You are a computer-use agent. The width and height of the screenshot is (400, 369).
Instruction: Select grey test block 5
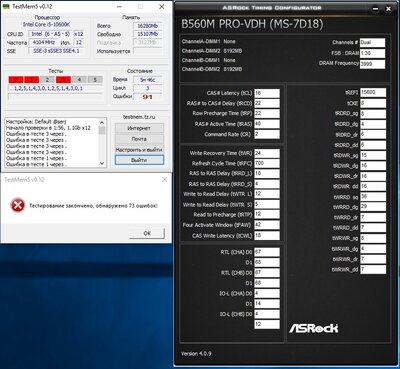click(x=95, y=80)
